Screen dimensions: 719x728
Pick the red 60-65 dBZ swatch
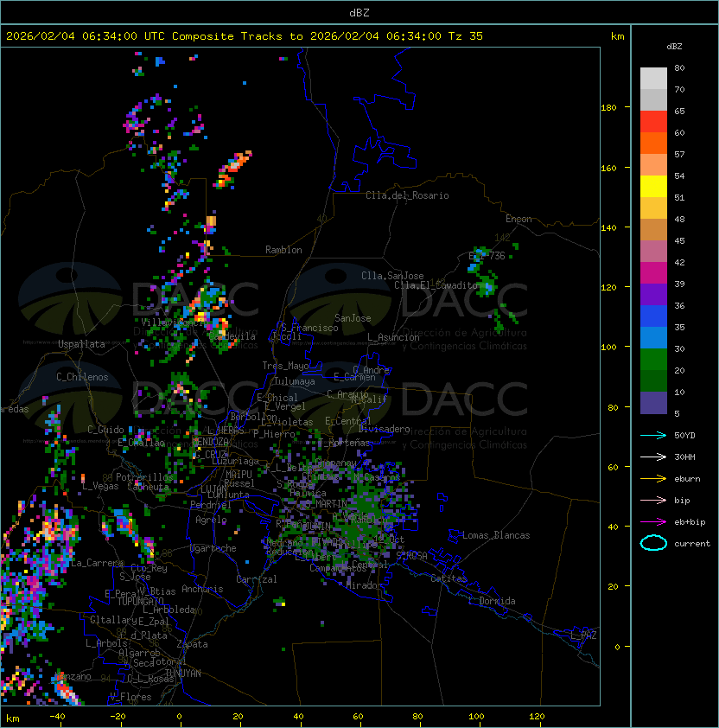pos(653,122)
